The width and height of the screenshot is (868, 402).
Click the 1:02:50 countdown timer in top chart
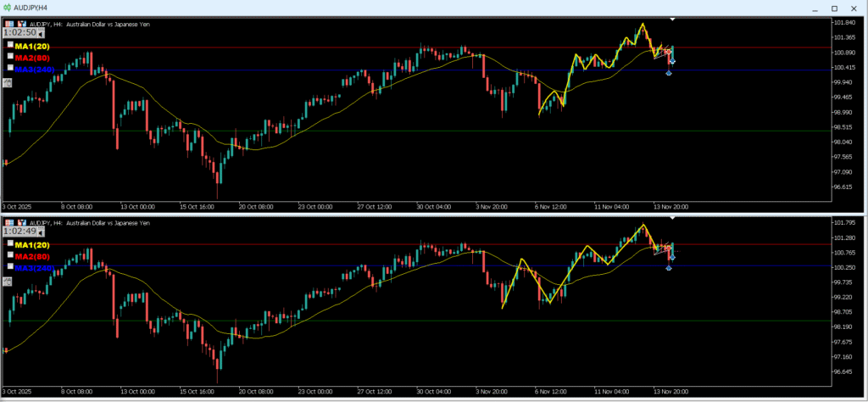tap(19, 33)
